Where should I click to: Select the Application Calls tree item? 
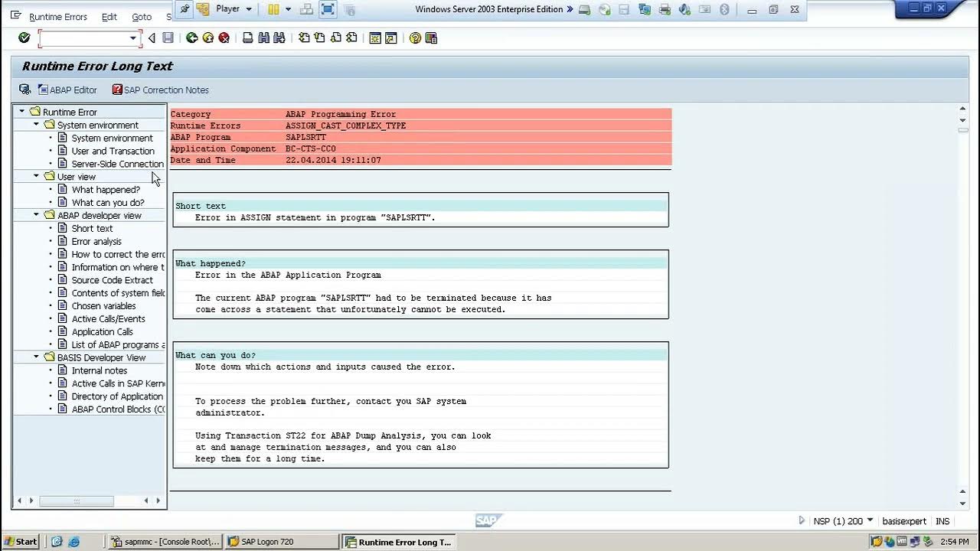(x=103, y=331)
